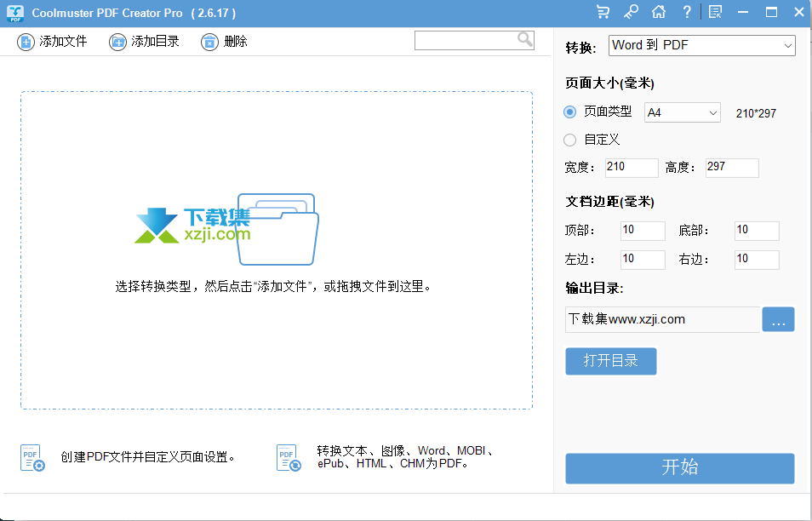Viewport: 812px width, 521px height.
Task: Click the 输出目录 output path field
Action: (663, 319)
